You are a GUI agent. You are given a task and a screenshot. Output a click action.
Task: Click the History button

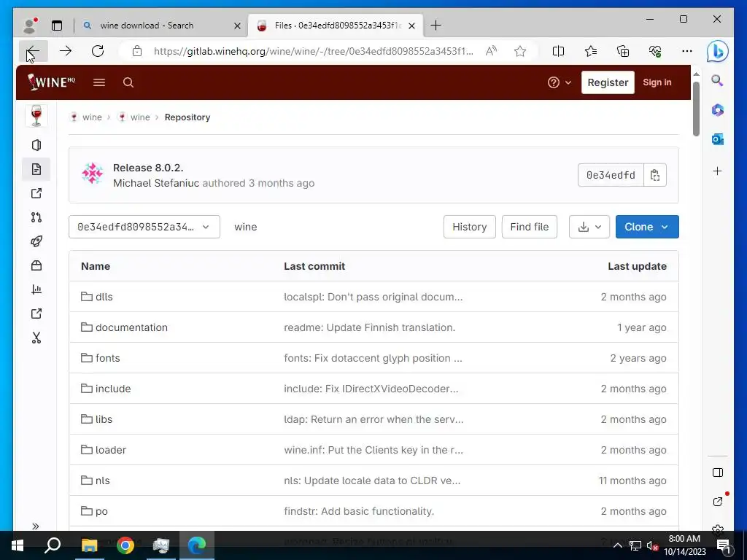click(x=469, y=227)
